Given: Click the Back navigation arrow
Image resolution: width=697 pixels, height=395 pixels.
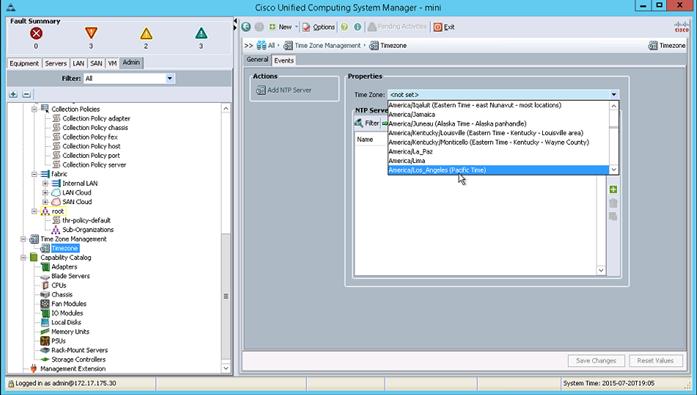Looking at the screenshot, I should [x=246, y=27].
